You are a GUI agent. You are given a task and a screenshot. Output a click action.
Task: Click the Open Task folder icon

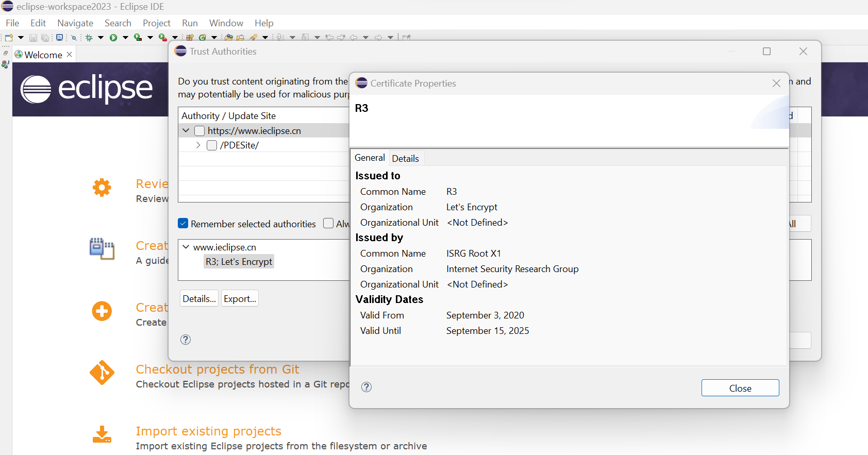[x=240, y=38]
